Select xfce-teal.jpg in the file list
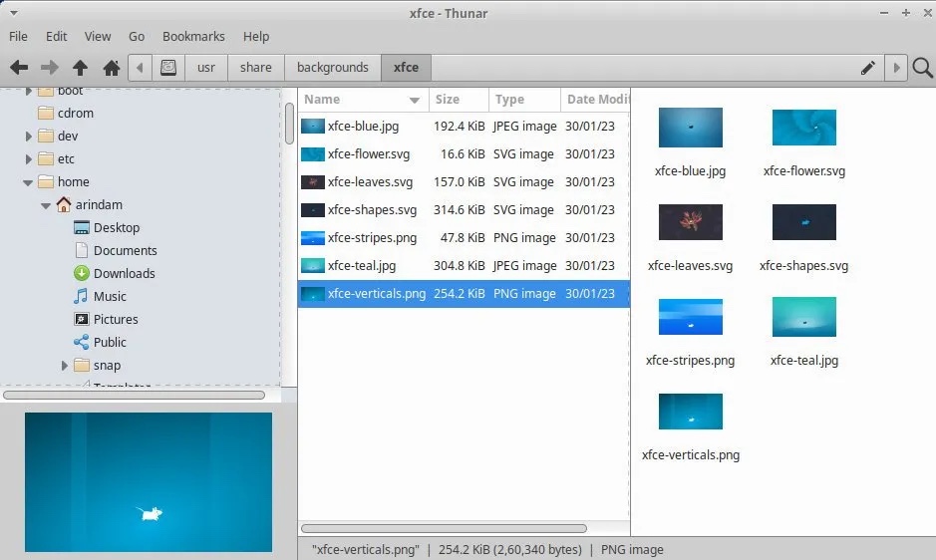The width and height of the screenshot is (936, 560). (362, 266)
